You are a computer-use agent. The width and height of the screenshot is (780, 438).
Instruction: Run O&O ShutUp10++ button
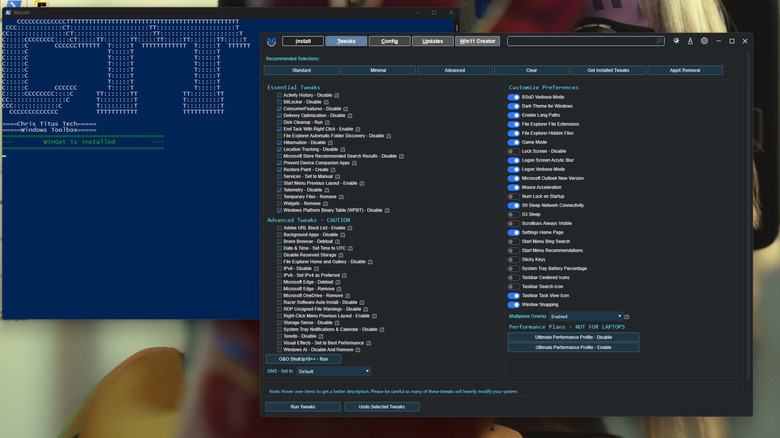pyautogui.click(x=303, y=359)
